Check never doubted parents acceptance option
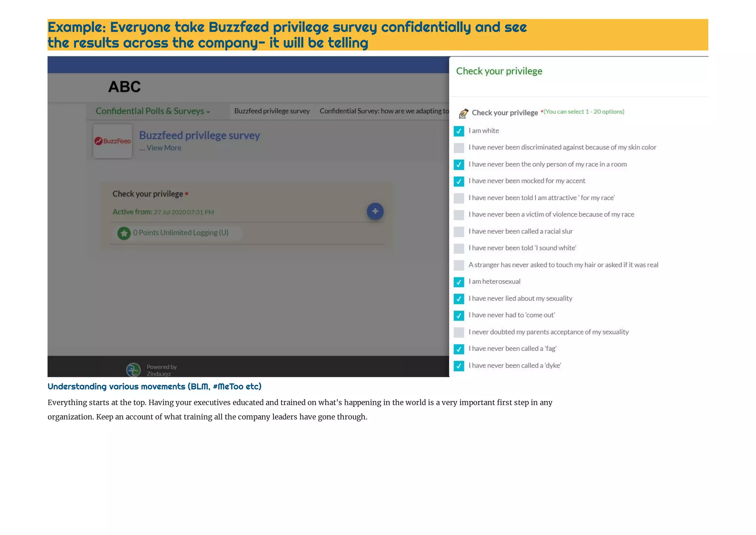This screenshot has height=535, width=756. 459,332
